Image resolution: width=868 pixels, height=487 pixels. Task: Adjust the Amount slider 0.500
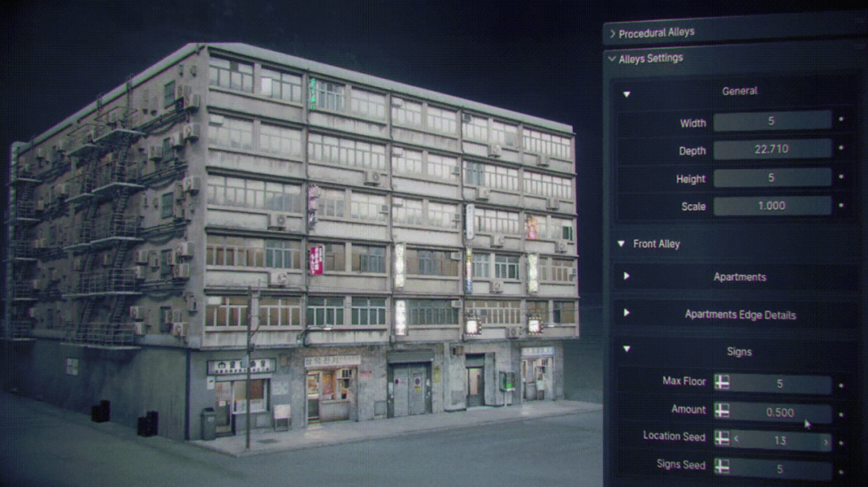(780, 412)
